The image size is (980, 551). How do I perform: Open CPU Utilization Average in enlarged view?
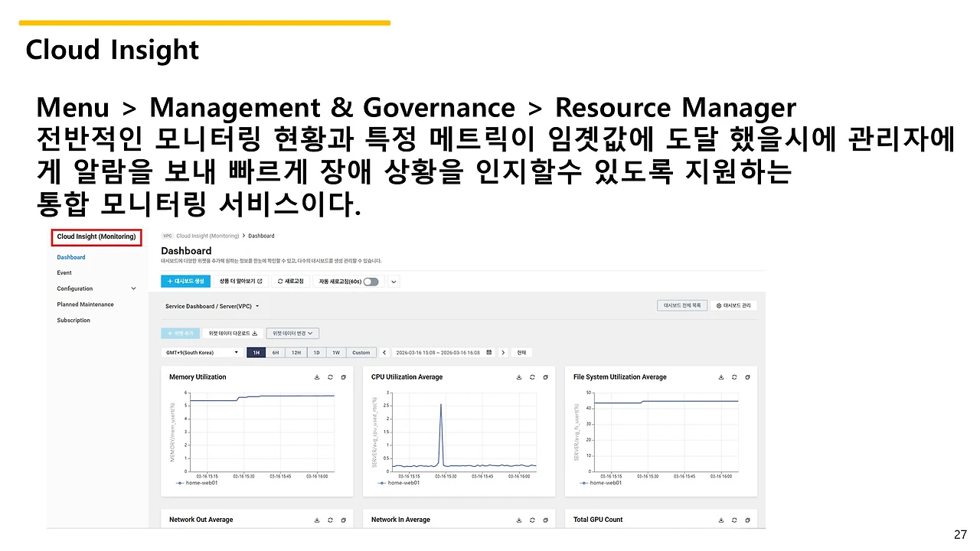click(546, 377)
